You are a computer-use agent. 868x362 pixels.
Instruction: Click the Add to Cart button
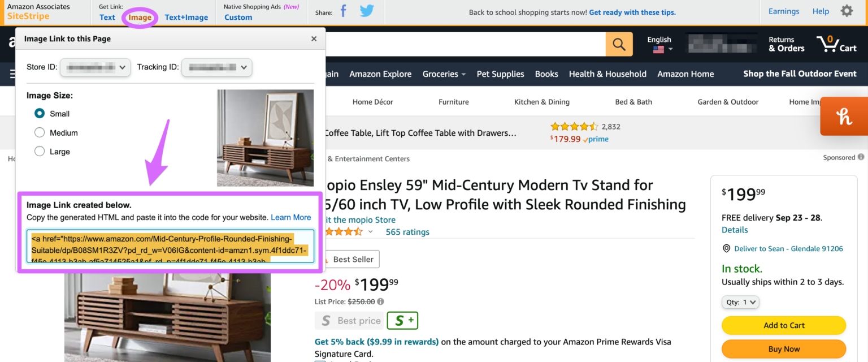pyautogui.click(x=784, y=325)
